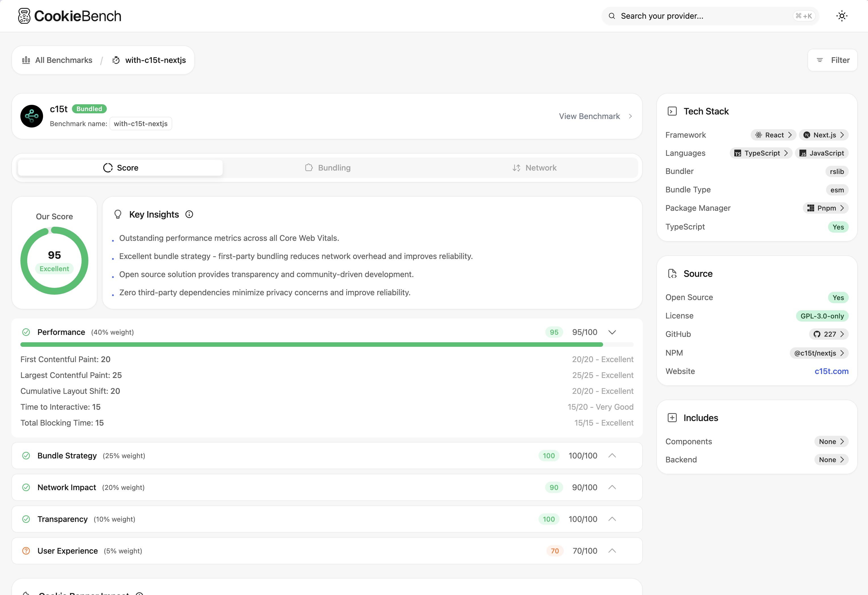Open the Components None chip
Image resolution: width=868 pixels, height=595 pixels.
(831, 441)
